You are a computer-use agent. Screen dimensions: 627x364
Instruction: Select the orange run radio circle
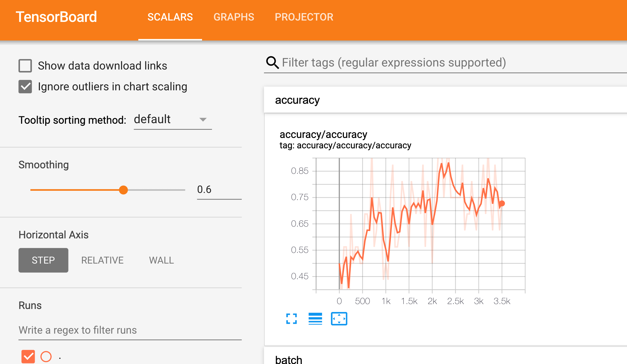[46, 357]
